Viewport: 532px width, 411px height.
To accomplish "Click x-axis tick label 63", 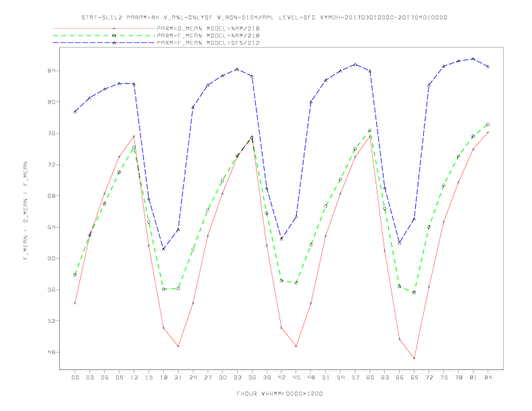I will point(385,377).
